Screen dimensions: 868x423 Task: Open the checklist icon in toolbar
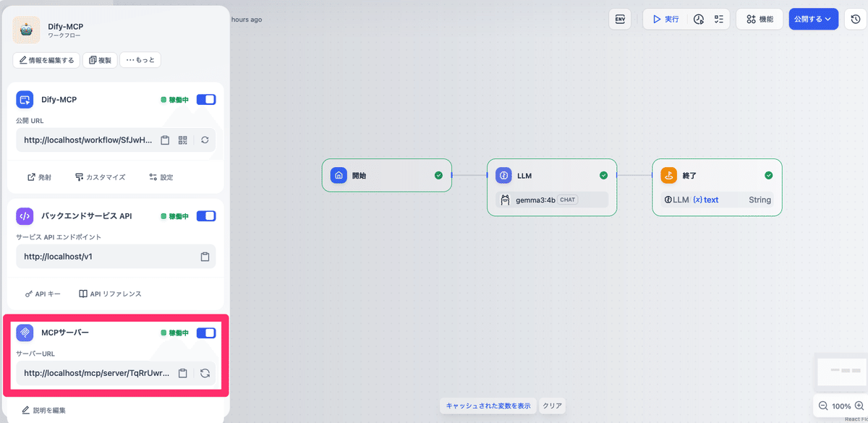coord(719,19)
